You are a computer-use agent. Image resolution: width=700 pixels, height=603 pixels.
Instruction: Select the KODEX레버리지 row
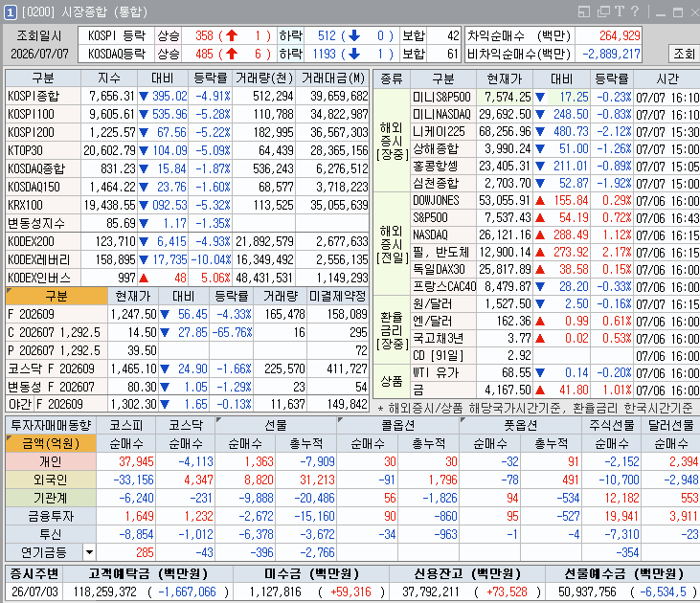click(x=188, y=259)
